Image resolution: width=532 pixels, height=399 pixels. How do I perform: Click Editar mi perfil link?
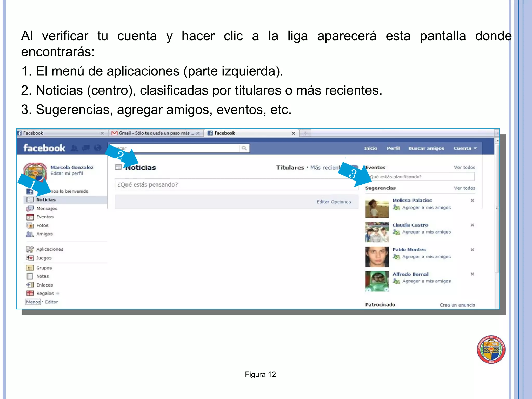[x=67, y=173]
